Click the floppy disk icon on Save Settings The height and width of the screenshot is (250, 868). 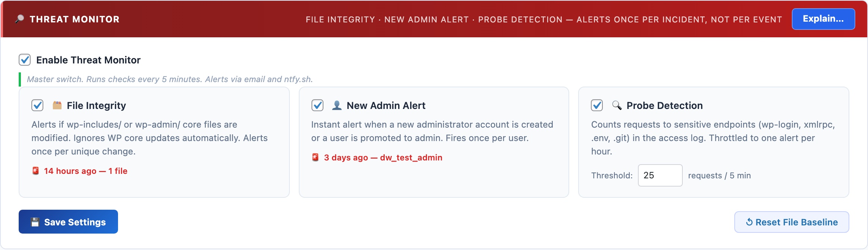(x=35, y=222)
